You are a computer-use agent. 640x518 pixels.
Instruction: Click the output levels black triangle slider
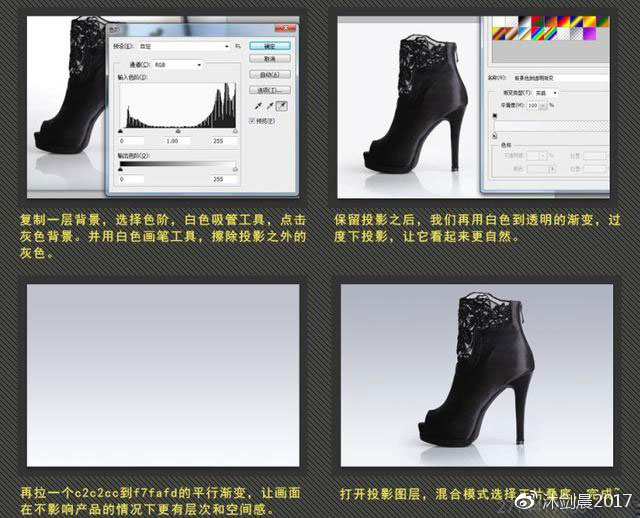120,169
